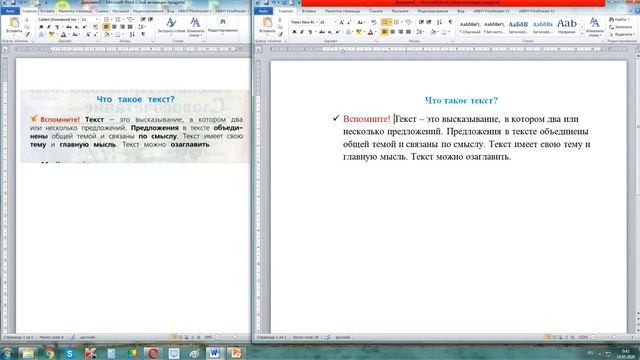Click highlighted Bullets button in right window

pyautogui.click(x=386, y=22)
